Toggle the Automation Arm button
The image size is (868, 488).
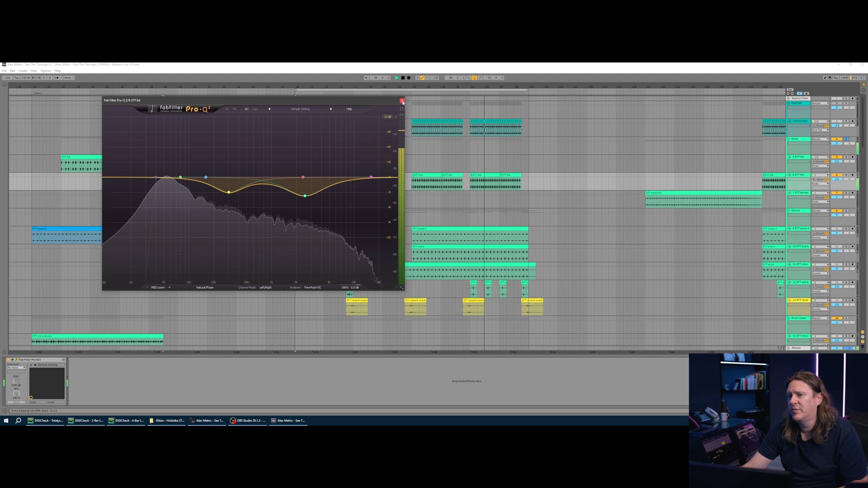pyautogui.click(x=422, y=78)
